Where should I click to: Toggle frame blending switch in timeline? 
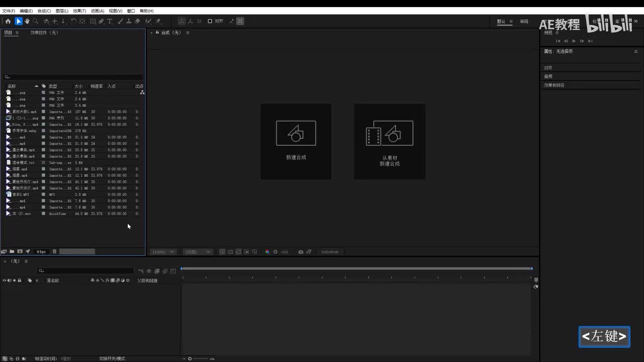coord(157,271)
